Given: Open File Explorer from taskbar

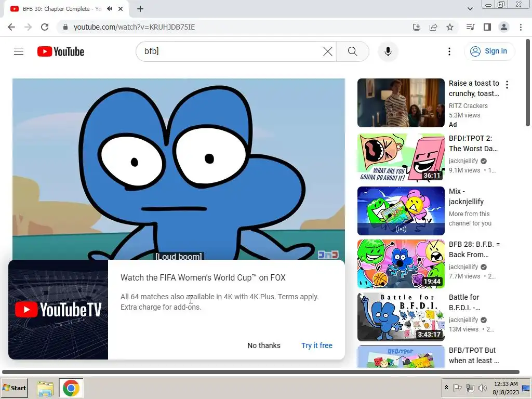Looking at the screenshot, I should pyautogui.click(x=45, y=389).
